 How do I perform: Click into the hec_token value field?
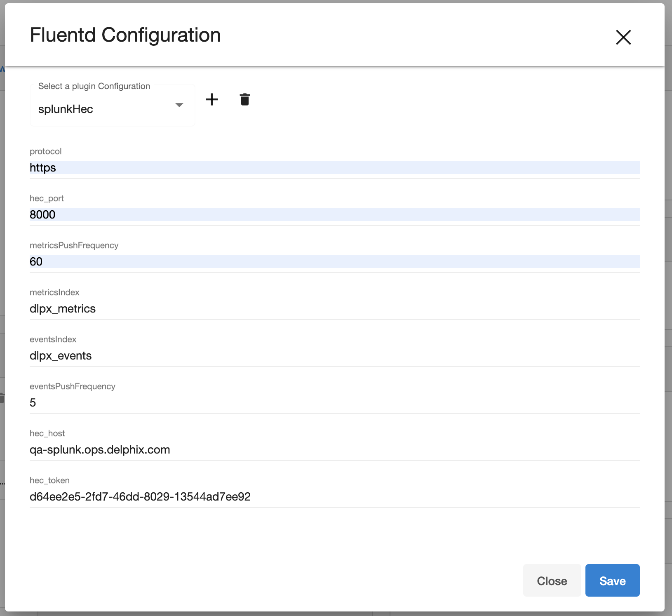(334, 496)
